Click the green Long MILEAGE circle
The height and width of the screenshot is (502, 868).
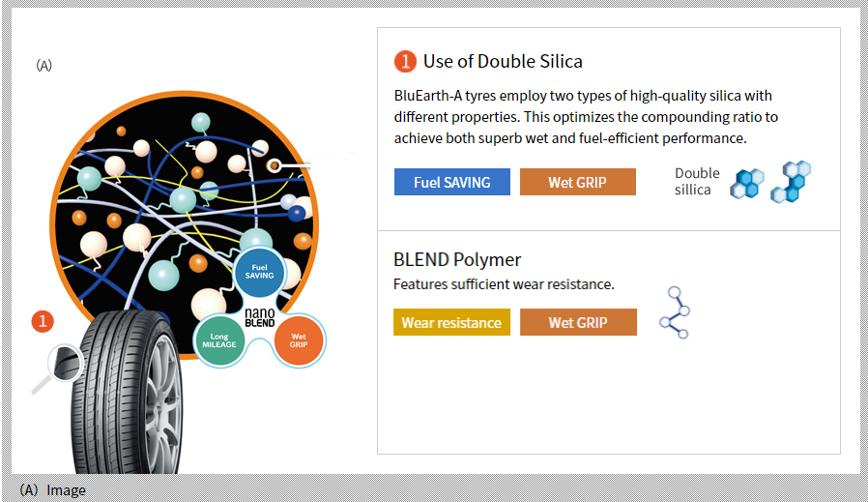click(x=219, y=340)
